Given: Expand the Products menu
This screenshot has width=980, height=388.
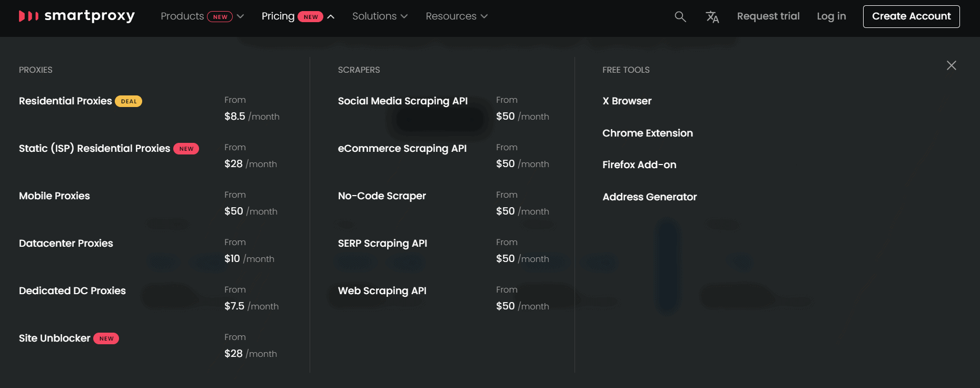Looking at the screenshot, I should (x=202, y=16).
